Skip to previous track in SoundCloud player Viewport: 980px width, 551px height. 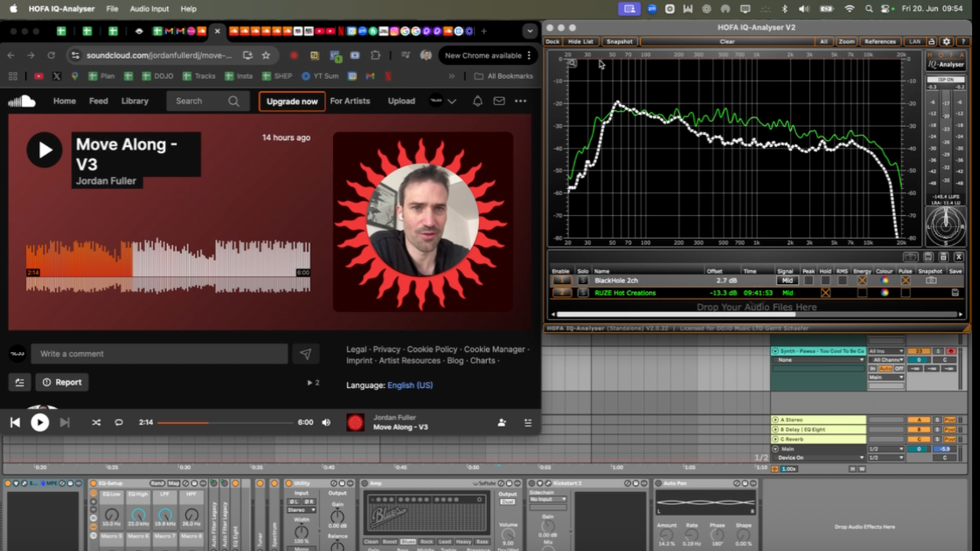[x=15, y=422]
